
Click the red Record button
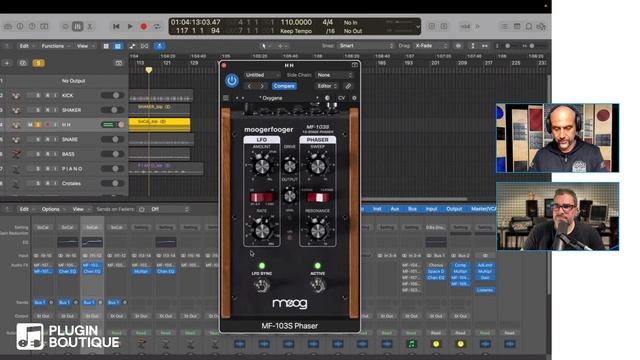[144, 27]
